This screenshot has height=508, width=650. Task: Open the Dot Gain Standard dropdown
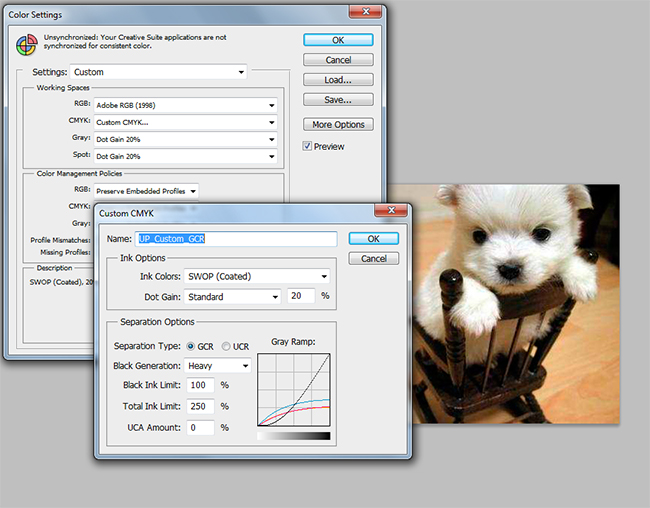tap(233, 297)
